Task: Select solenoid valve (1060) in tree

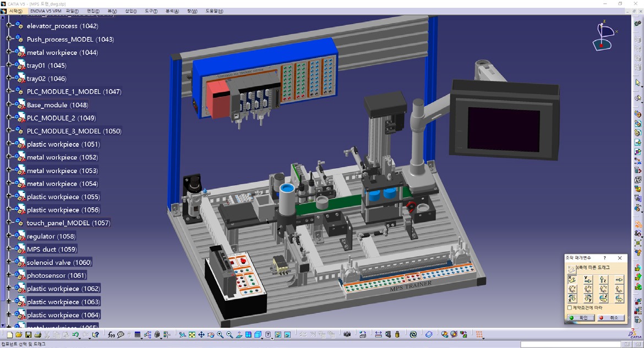Action: click(59, 262)
